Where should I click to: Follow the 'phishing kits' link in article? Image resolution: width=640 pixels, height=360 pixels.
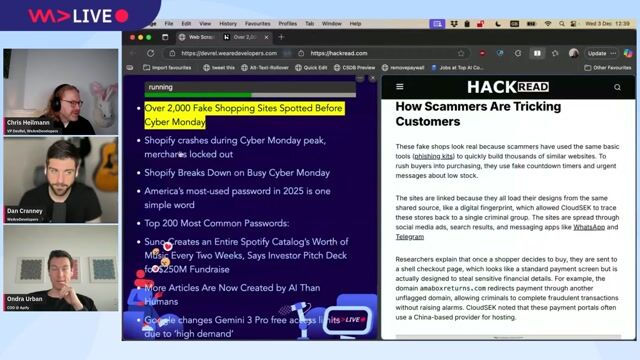click(x=433, y=156)
